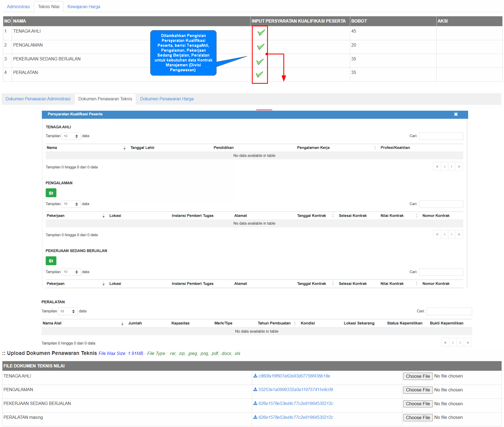Open the Kewajaran Harga tab
504x427 pixels.
(x=84, y=7)
